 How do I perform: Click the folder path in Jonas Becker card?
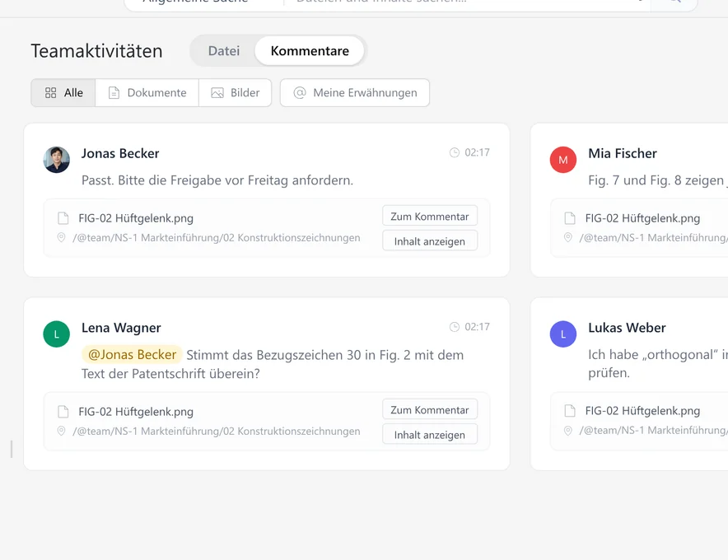click(217, 238)
